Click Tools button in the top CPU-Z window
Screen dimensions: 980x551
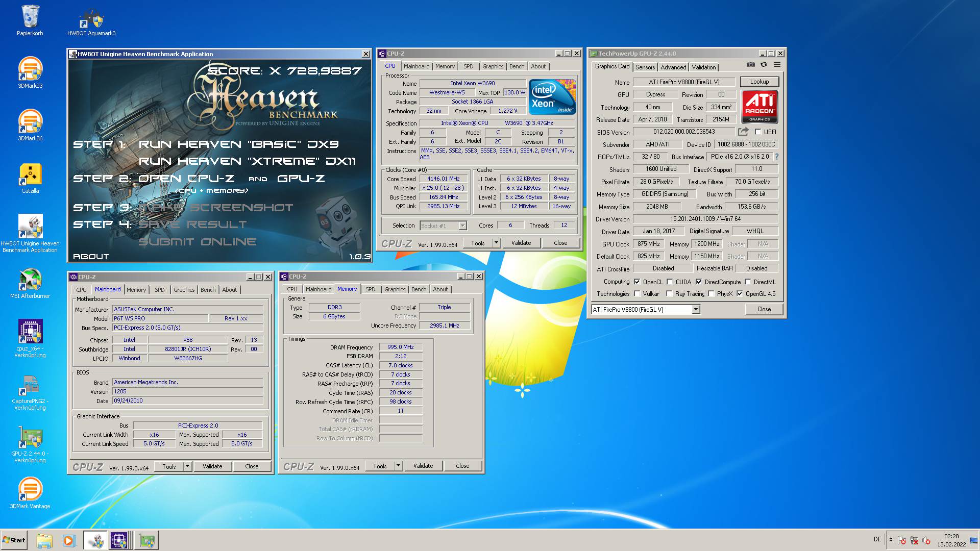click(478, 243)
